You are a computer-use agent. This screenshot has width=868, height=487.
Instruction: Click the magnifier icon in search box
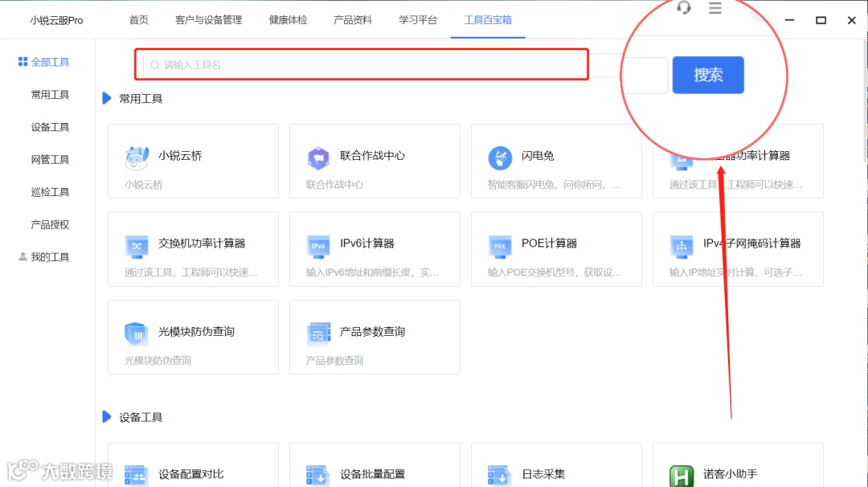click(155, 65)
